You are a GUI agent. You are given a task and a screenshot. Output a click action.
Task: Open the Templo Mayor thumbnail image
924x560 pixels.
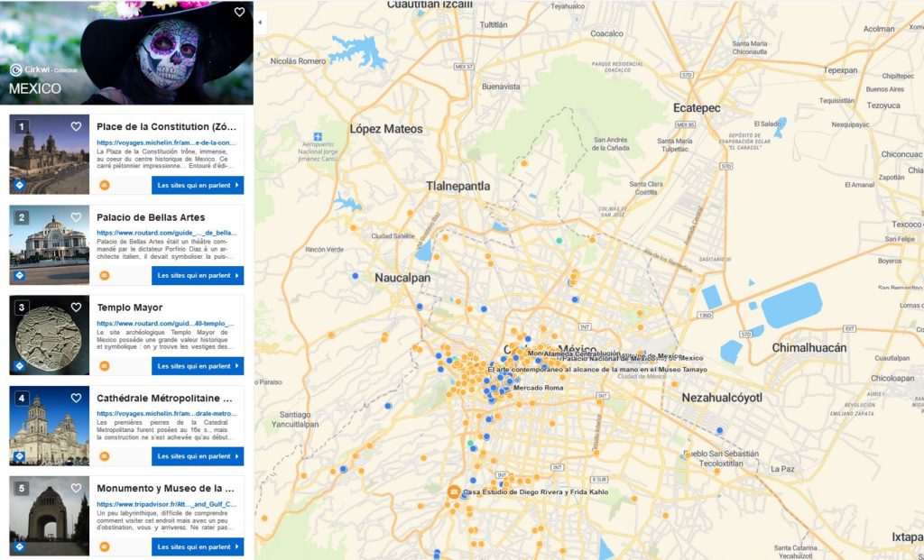(50, 335)
